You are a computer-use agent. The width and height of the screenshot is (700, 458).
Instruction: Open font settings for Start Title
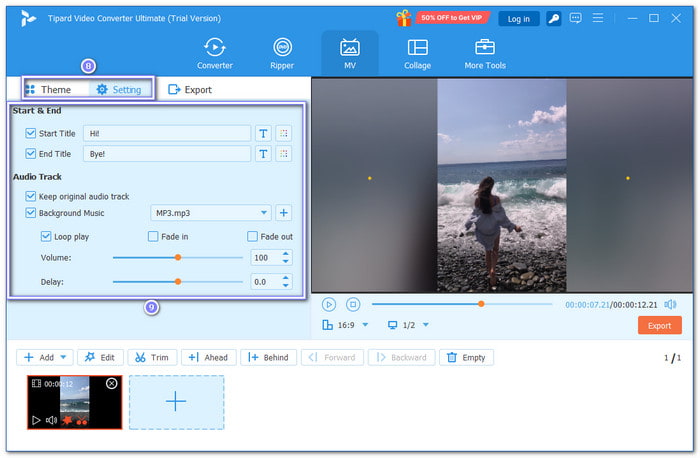click(263, 133)
